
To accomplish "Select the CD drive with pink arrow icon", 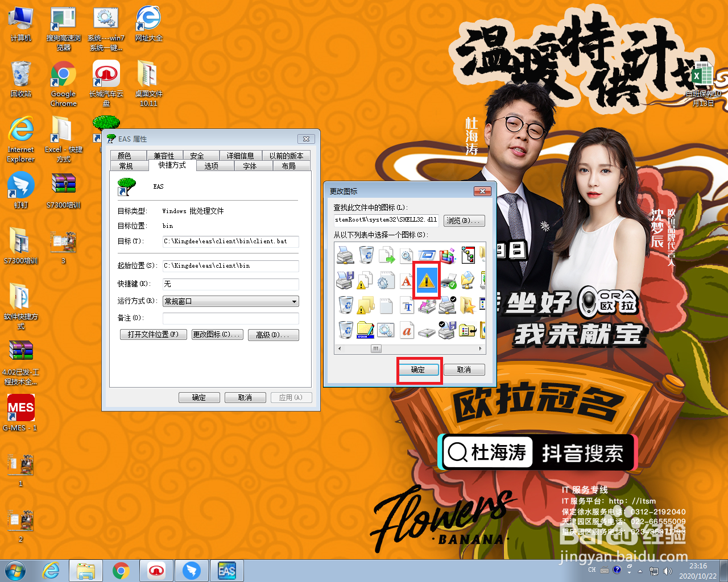I will click(x=427, y=306).
